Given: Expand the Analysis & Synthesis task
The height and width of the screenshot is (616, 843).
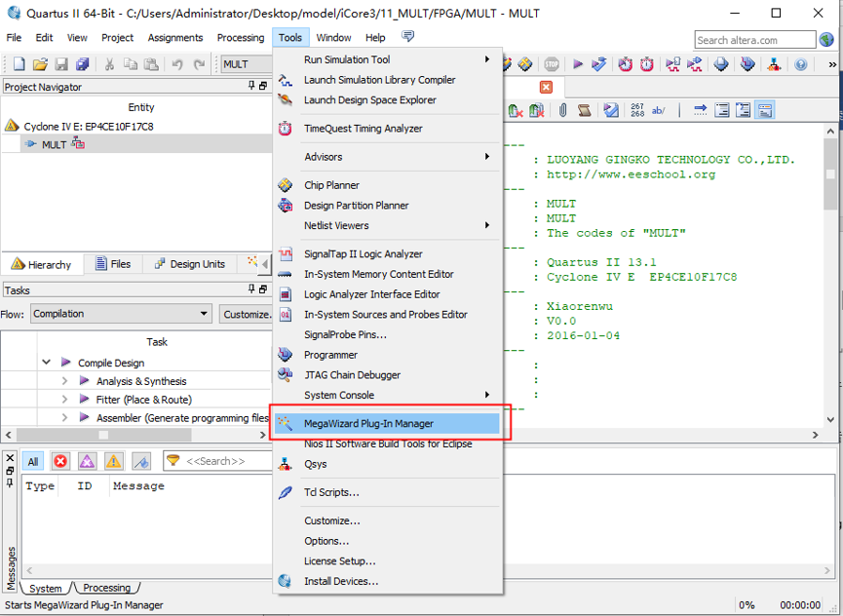Looking at the screenshot, I should point(64,381).
